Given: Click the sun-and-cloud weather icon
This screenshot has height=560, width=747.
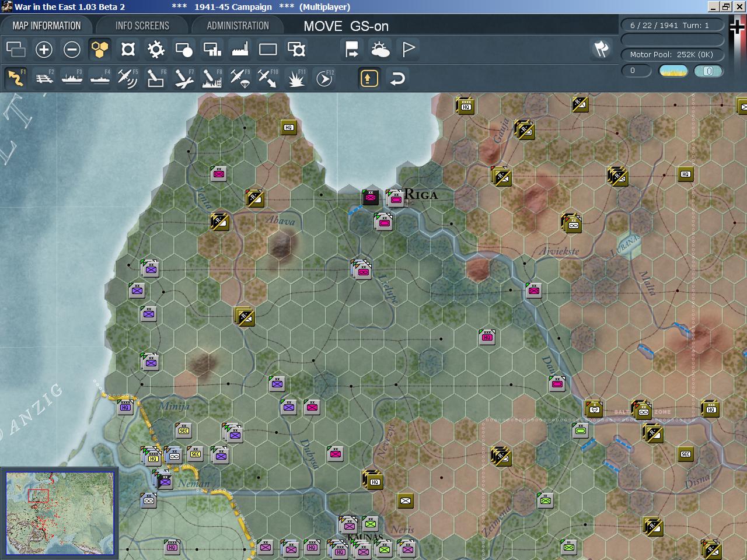Looking at the screenshot, I should pyautogui.click(x=380, y=50).
